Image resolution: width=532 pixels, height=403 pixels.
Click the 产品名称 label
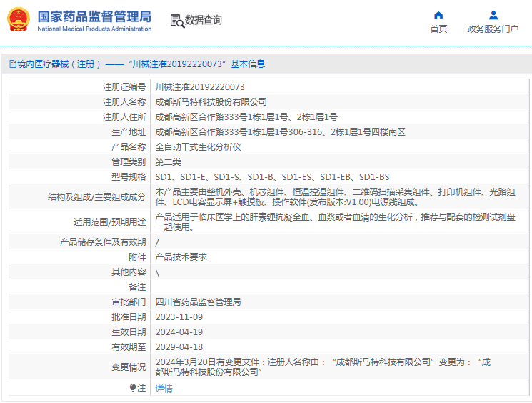(x=129, y=147)
